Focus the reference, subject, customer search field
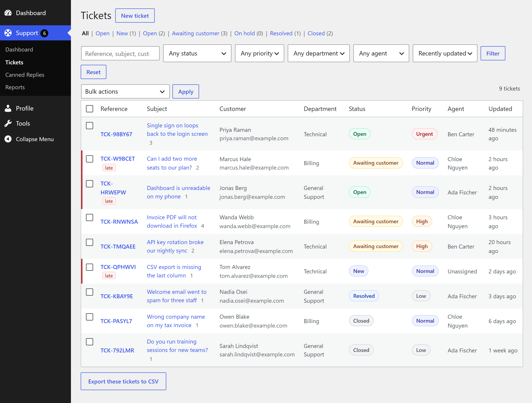532x403 pixels. coord(120,53)
